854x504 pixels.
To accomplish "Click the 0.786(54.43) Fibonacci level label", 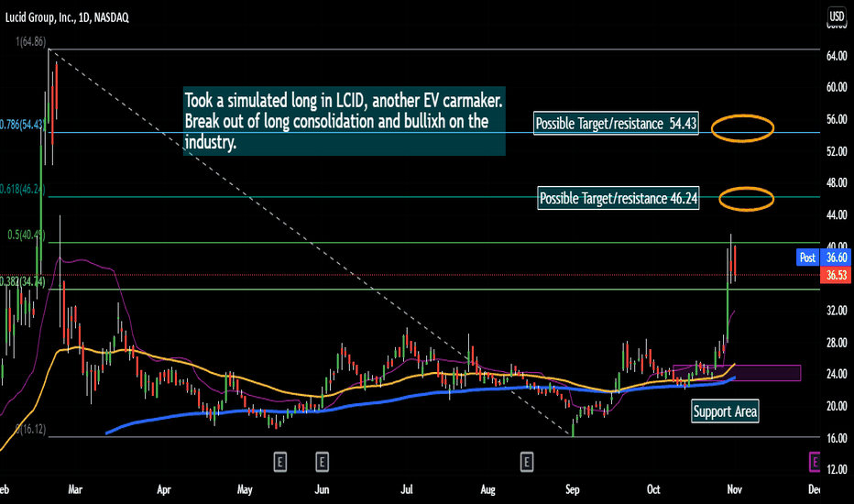I will click(x=22, y=125).
